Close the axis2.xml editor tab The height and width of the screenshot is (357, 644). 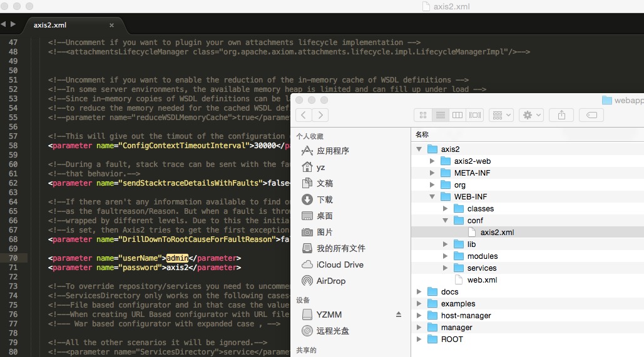[111, 26]
